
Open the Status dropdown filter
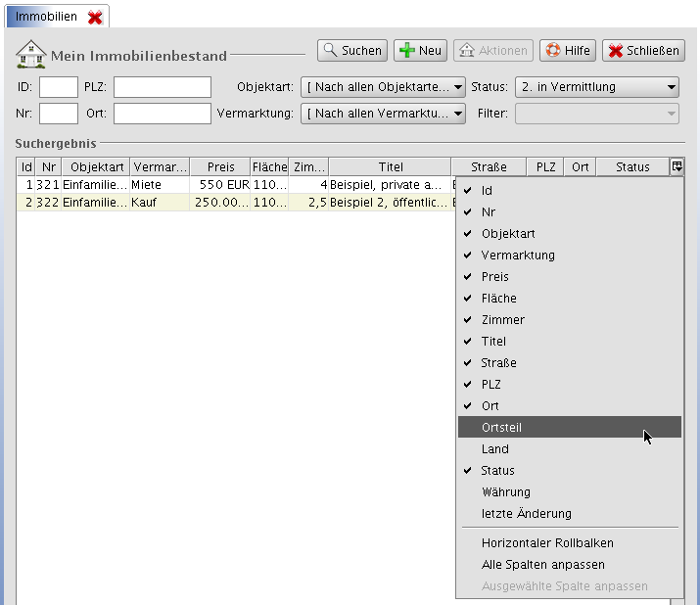coord(598,87)
